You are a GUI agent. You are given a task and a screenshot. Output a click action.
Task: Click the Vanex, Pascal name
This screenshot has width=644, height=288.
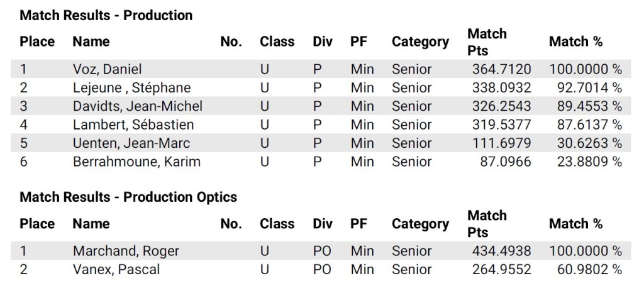click(x=116, y=270)
